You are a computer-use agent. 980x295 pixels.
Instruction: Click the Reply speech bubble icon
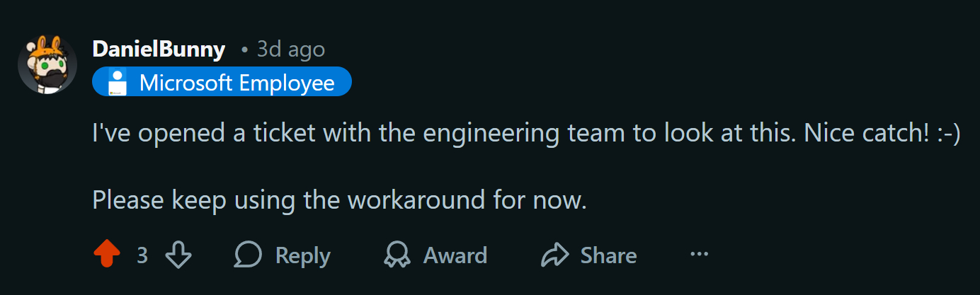pos(248,255)
